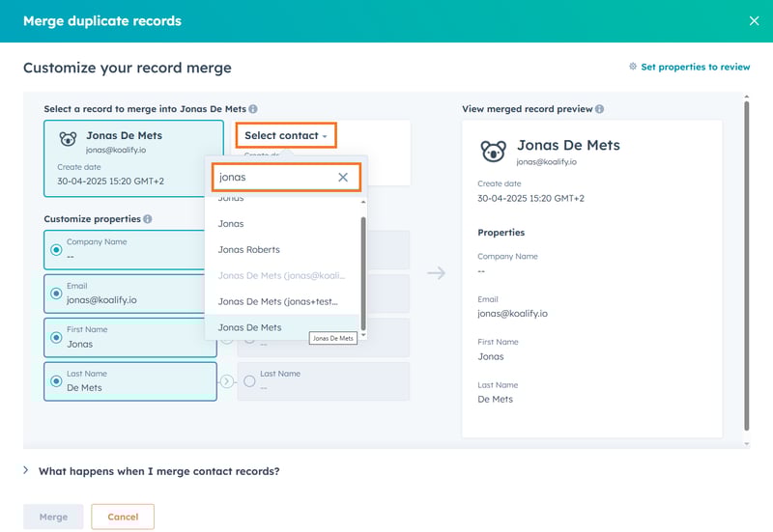Image resolution: width=773 pixels, height=532 pixels.
Task: Click the right arrow pointing to merged preview
Action: click(437, 272)
